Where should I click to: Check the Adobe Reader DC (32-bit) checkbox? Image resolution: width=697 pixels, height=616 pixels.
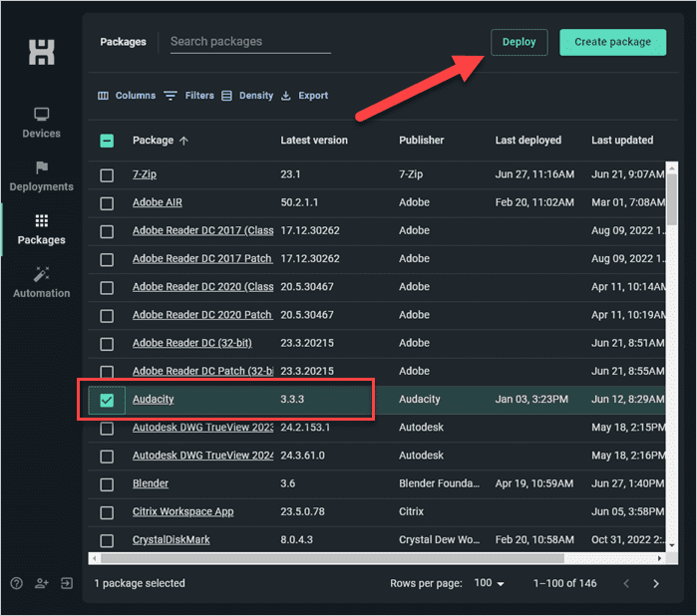[x=107, y=344]
